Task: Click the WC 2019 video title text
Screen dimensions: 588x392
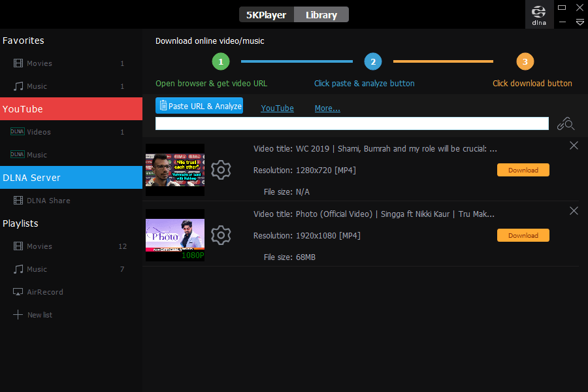Action: coord(375,149)
